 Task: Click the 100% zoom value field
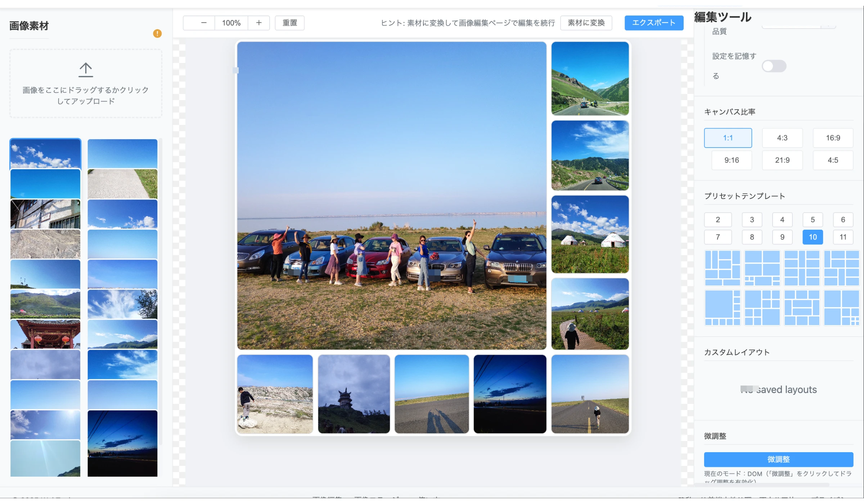coord(231,23)
